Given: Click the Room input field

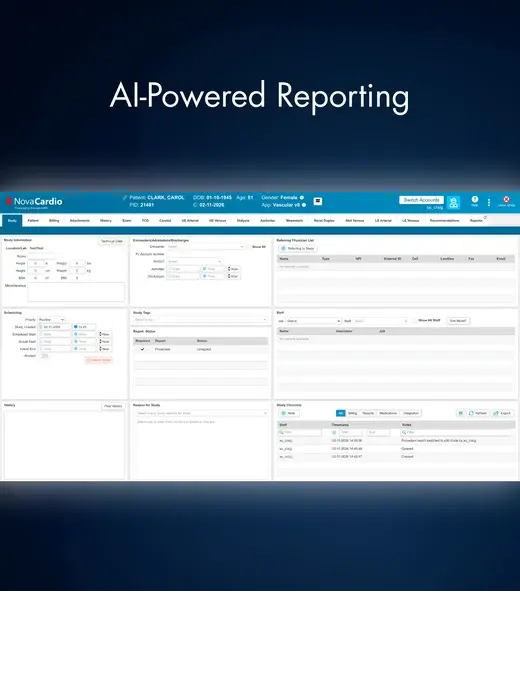Looking at the screenshot, I should point(41,256).
